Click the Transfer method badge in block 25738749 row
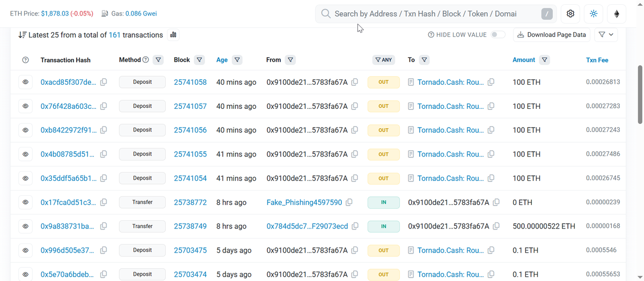Image resolution: width=644 pixels, height=281 pixels. [x=142, y=226]
